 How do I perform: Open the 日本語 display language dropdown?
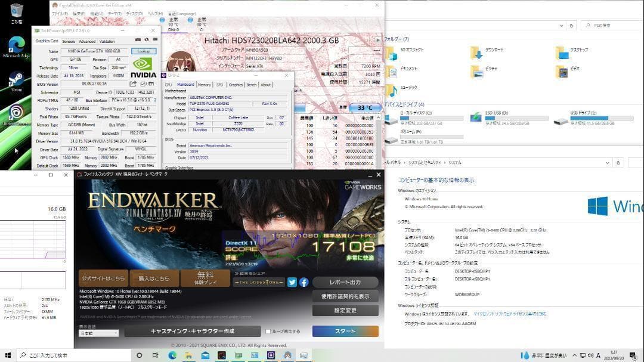click(x=98, y=332)
